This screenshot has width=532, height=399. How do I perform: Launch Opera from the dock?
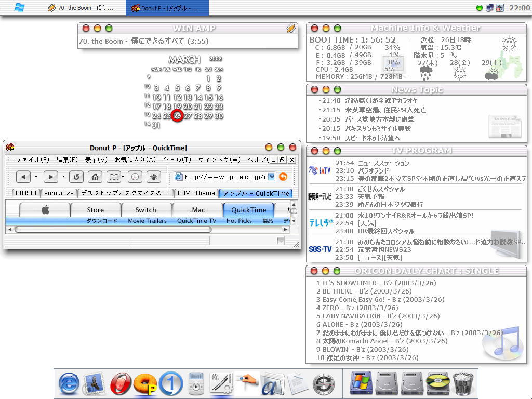(121, 384)
